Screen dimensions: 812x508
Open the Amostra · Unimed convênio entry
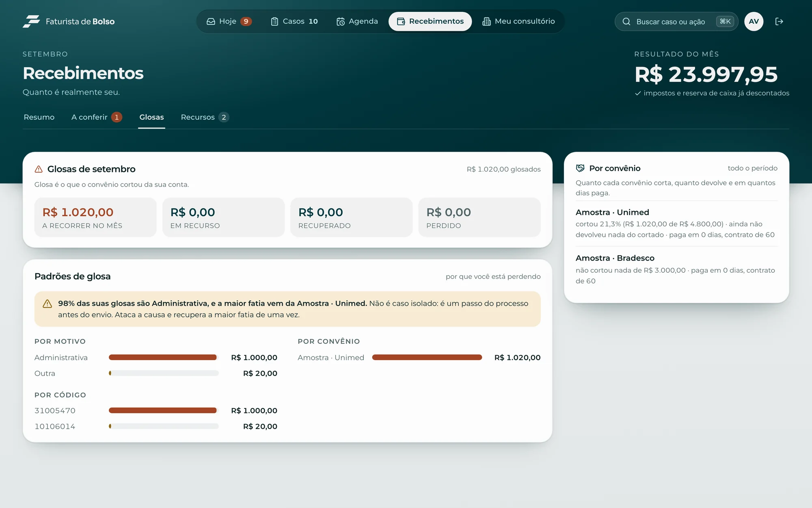[676, 224]
